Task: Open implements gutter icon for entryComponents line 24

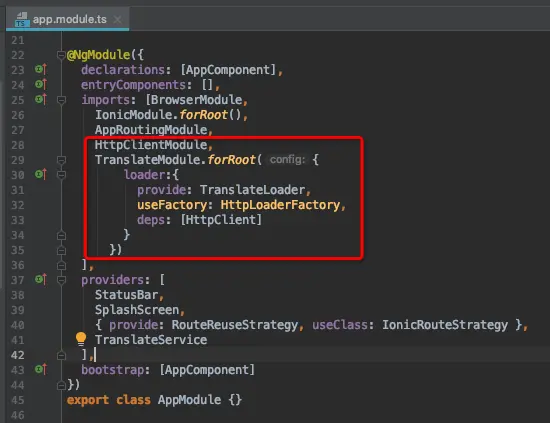Action: coord(41,85)
